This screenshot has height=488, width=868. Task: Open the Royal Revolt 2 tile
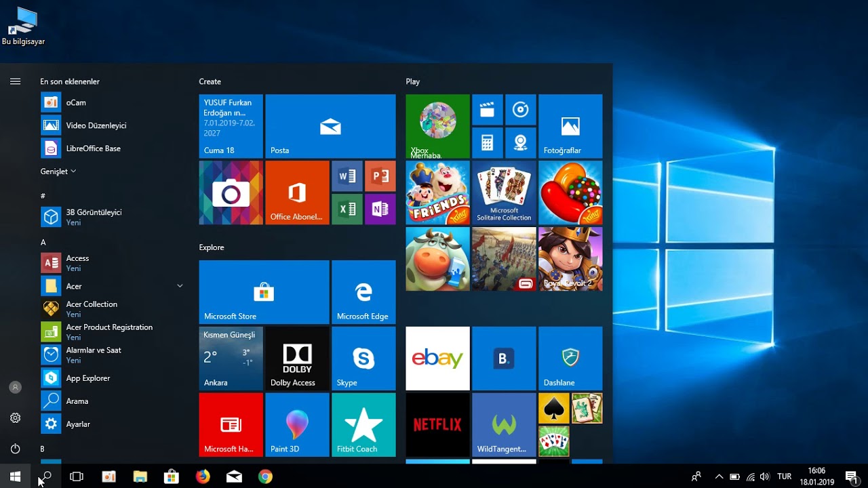[x=570, y=259]
